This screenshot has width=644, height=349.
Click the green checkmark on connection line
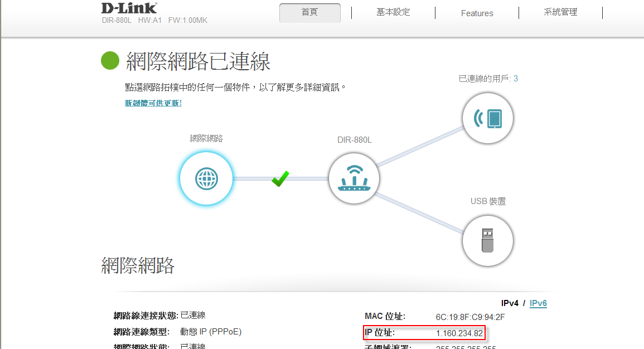click(280, 178)
